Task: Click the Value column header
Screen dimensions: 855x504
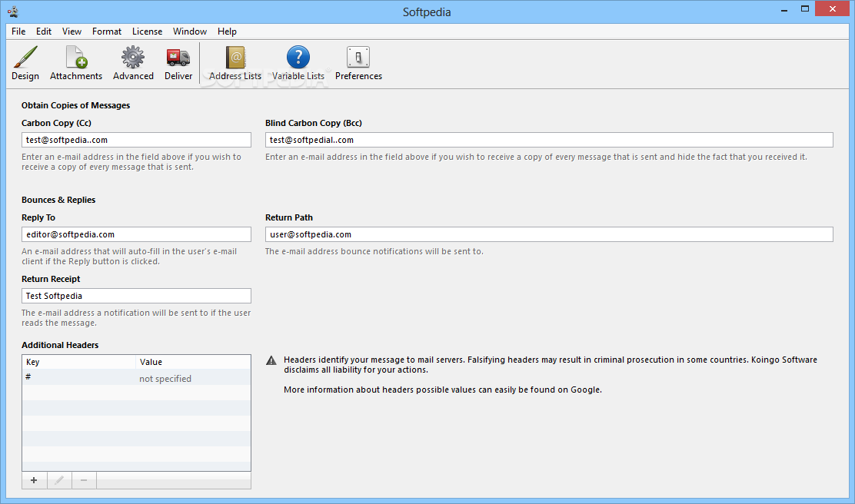Action: (193, 362)
